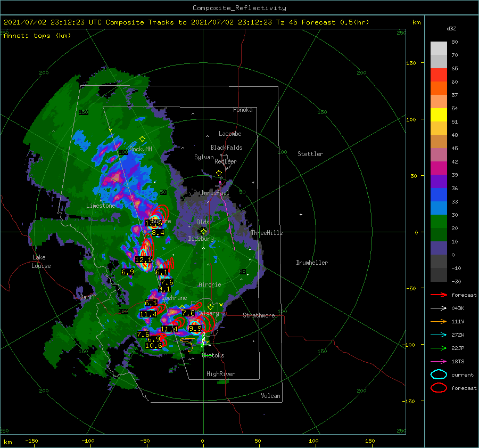Click the cyan current ellipse legend icon
The height and width of the screenshot is (448, 479).
[x=439, y=374]
